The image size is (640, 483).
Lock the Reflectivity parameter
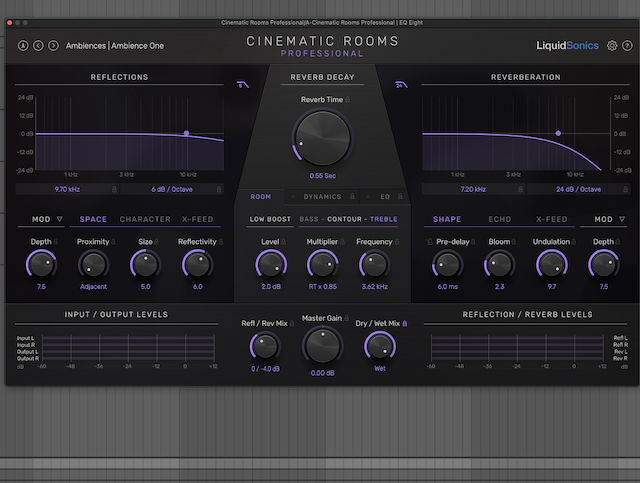click(221, 242)
